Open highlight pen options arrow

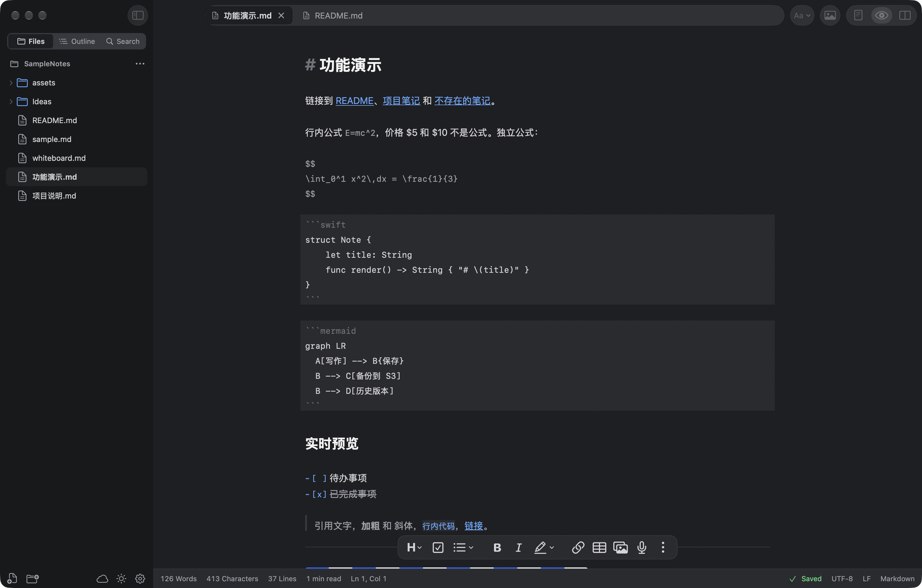click(552, 547)
